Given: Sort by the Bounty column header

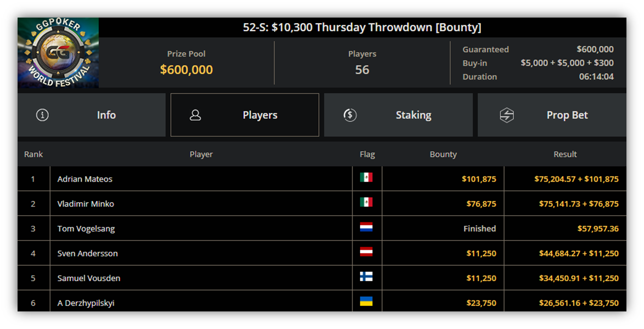Looking at the screenshot, I should 443,154.
